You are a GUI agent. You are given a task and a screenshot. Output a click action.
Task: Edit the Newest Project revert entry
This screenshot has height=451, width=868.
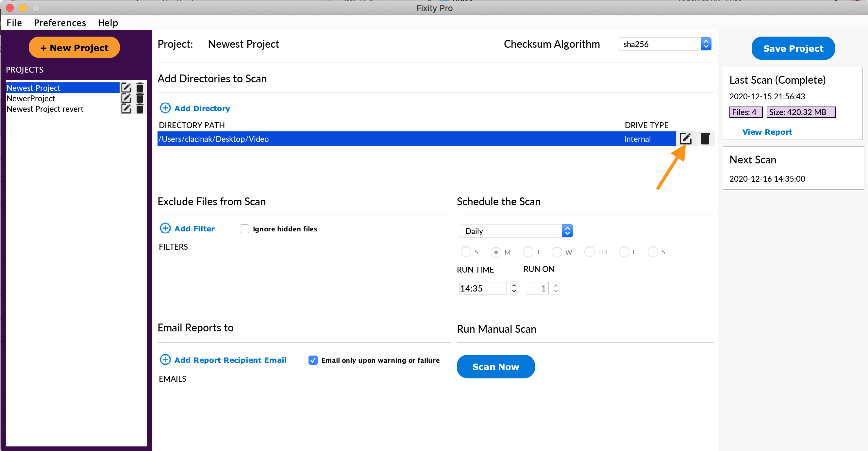[x=126, y=109]
